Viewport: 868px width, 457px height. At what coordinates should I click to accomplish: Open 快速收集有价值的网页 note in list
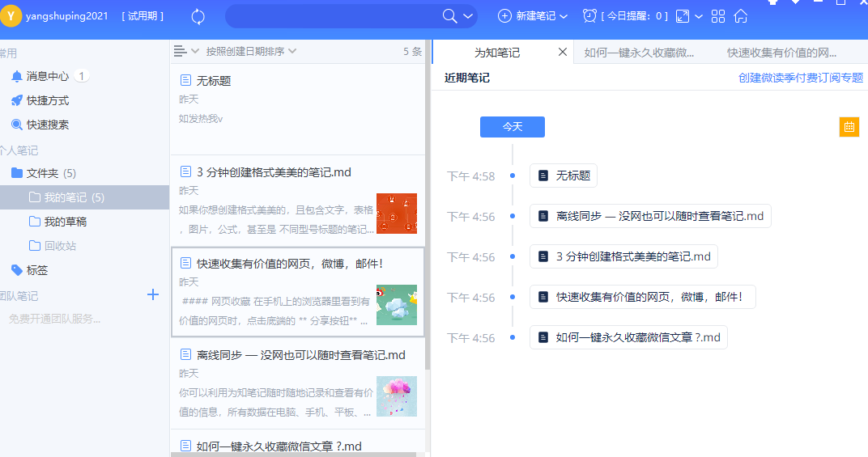point(298,292)
